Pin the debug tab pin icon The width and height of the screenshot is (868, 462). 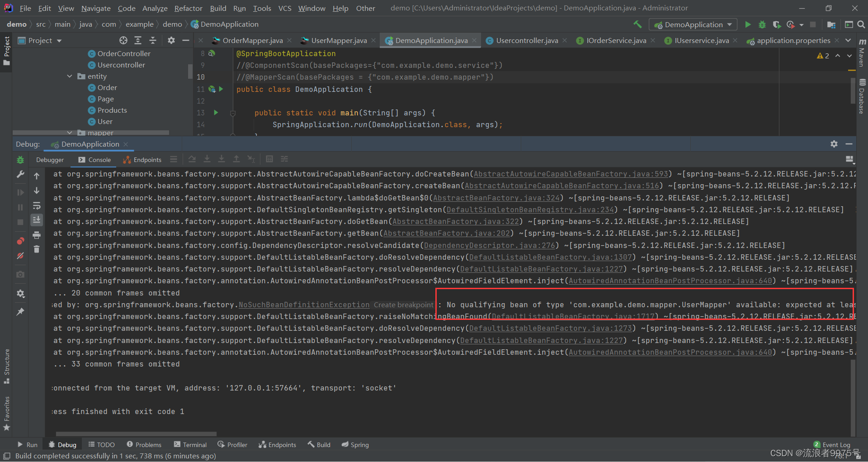point(20,312)
